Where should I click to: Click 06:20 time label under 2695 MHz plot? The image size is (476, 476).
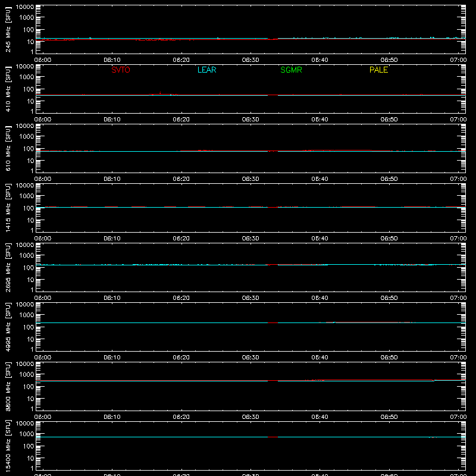point(181,298)
